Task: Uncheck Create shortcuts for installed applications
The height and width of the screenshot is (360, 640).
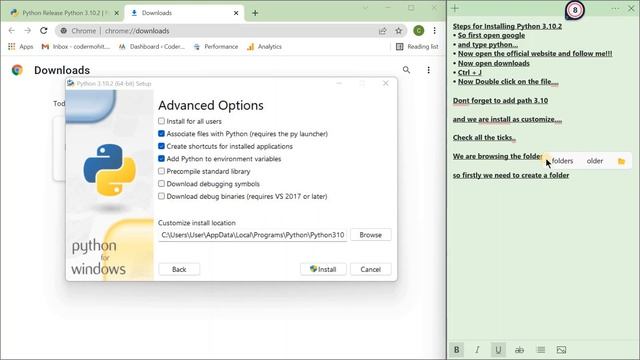Action: click(161, 146)
